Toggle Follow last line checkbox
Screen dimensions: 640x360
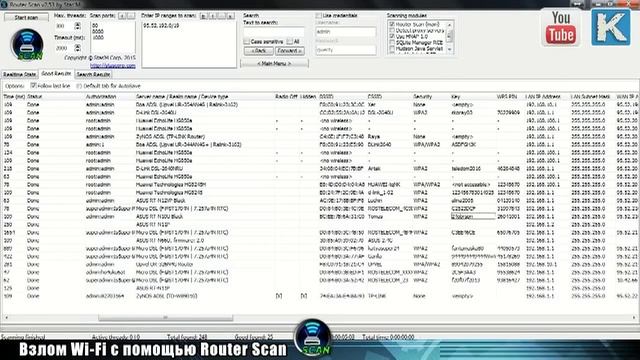click(33, 86)
